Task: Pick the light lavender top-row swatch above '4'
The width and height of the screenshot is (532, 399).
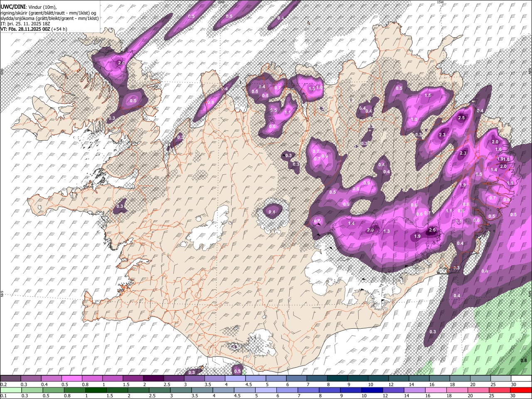Action: coord(235,379)
